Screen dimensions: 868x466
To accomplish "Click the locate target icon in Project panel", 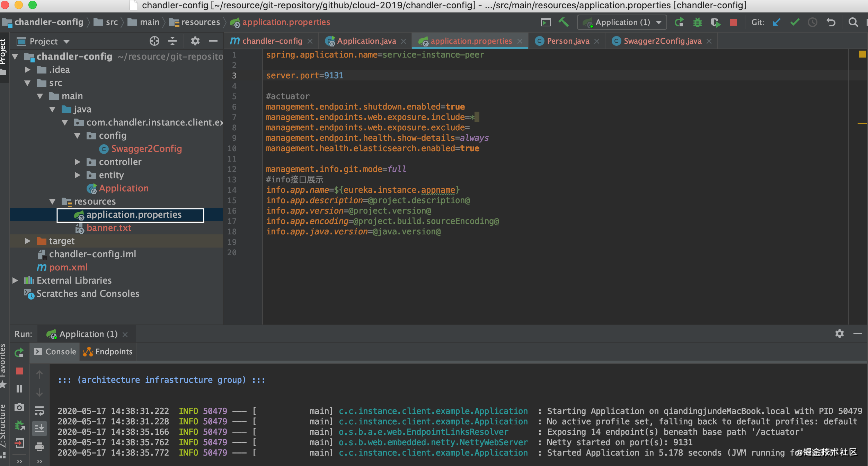I will coord(154,41).
